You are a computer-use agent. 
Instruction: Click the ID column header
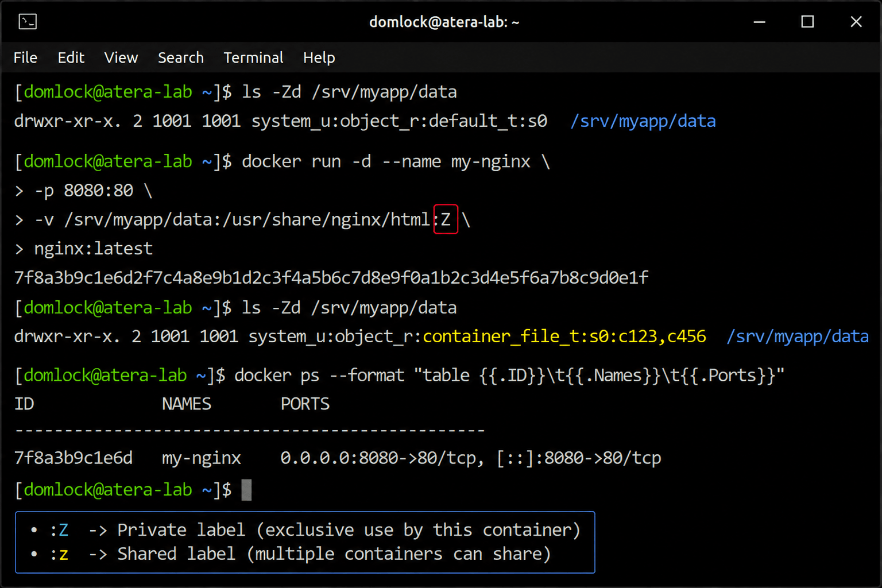[24, 404]
